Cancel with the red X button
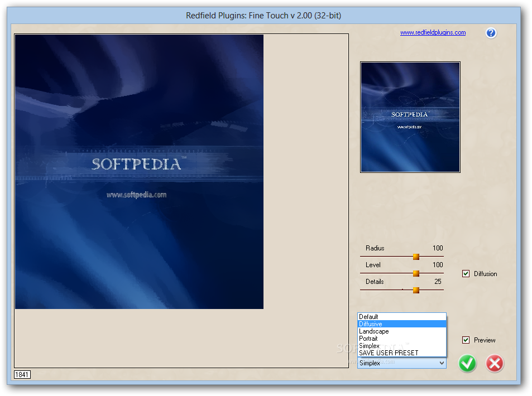The width and height of the screenshot is (532, 396). click(x=495, y=364)
